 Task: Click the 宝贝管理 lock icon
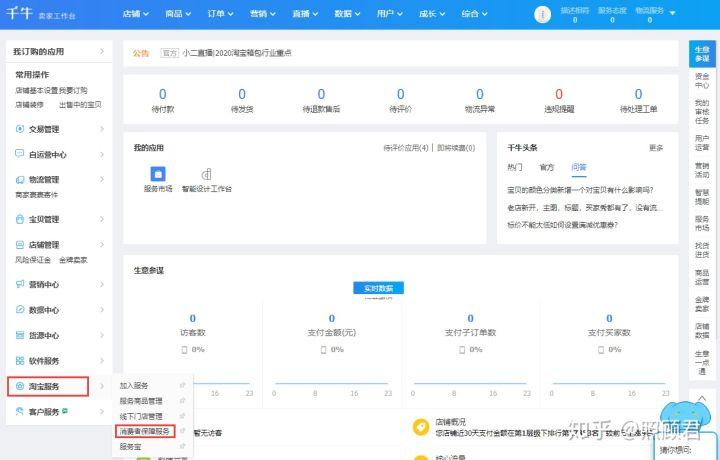(x=20, y=219)
